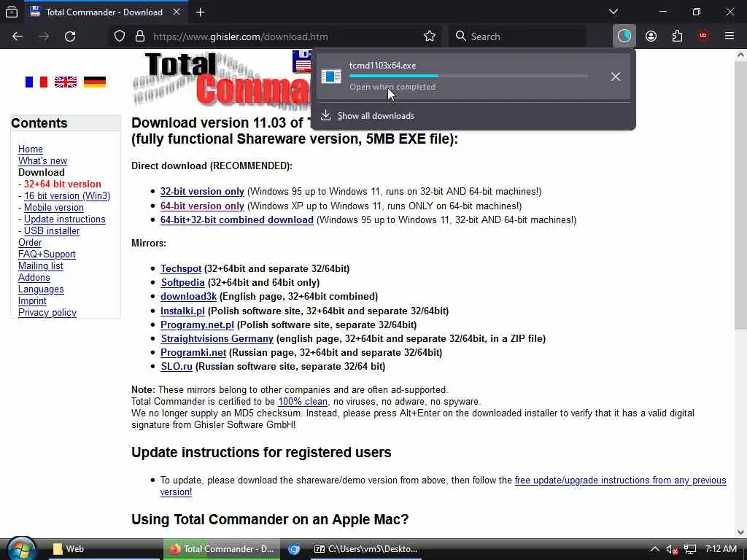This screenshot has height=560, width=747.
Task: Open the extensions puzzle icon
Action: (677, 36)
